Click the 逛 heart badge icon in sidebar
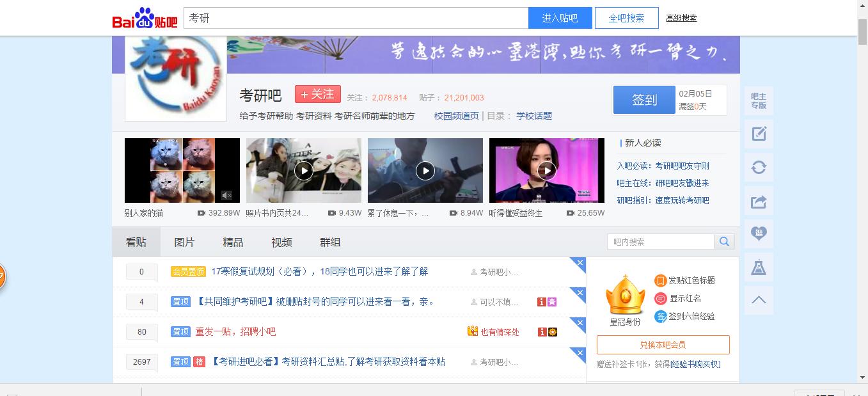868x396 pixels. (x=759, y=234)
